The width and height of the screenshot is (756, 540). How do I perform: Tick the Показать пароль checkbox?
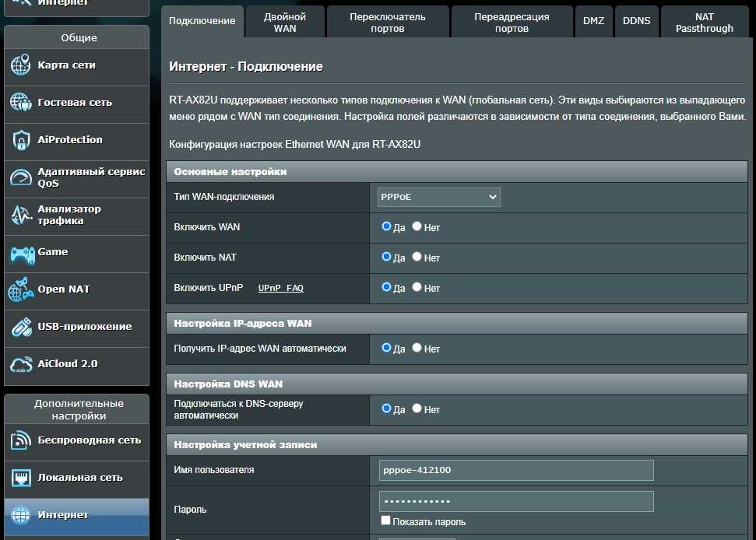point(385,521)
